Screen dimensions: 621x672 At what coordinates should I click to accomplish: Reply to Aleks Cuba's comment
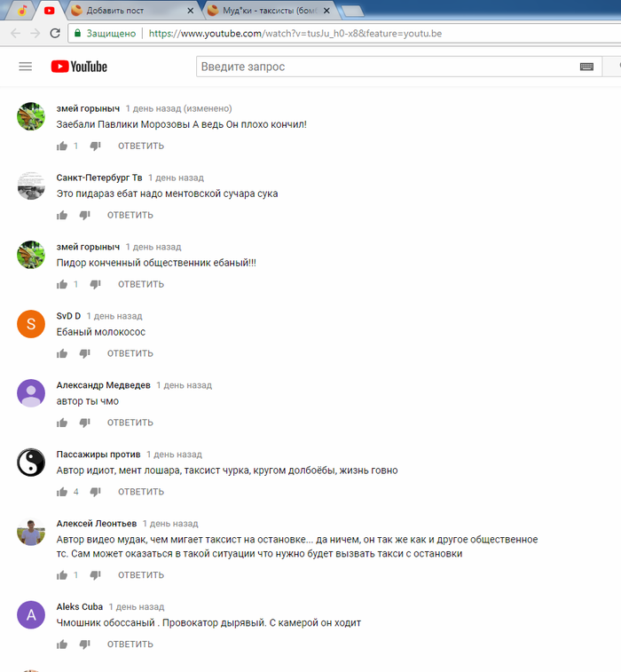[130, 644]
